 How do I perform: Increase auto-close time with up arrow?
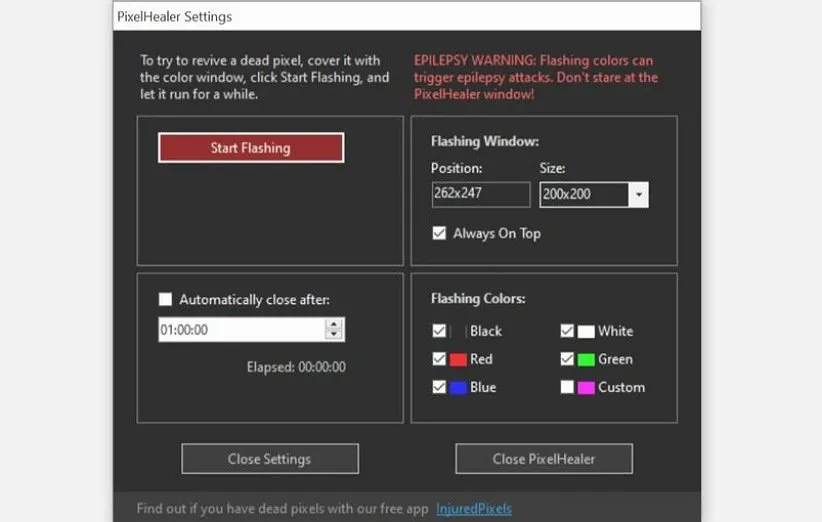334,323
